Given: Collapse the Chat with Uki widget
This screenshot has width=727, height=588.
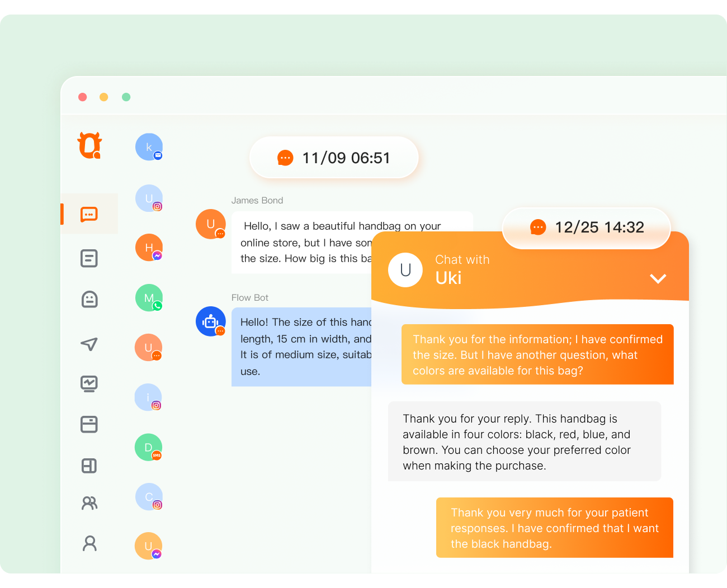Looking at the screenshot, I should [x=658, y=278].
